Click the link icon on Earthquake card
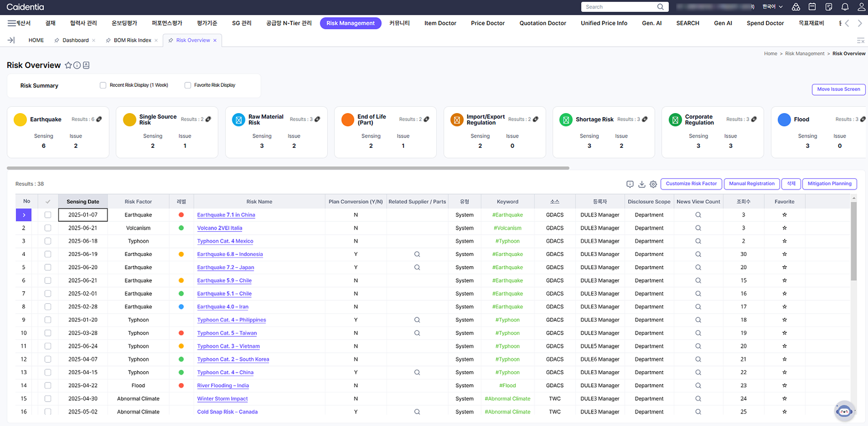This screenshot has width=868, height=426. (x=99, y=119)
